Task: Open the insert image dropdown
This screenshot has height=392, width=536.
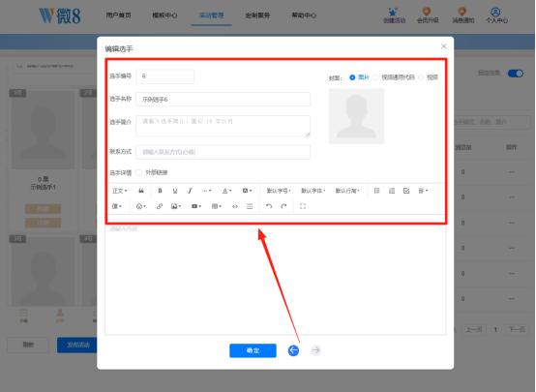Action: [176, 206]
